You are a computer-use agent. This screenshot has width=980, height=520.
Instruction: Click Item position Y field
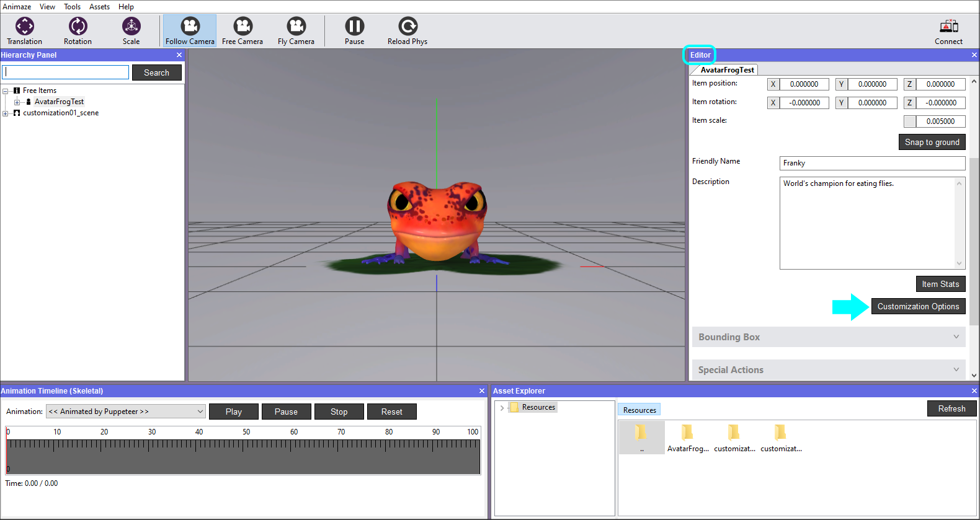[x=872, y=84]
